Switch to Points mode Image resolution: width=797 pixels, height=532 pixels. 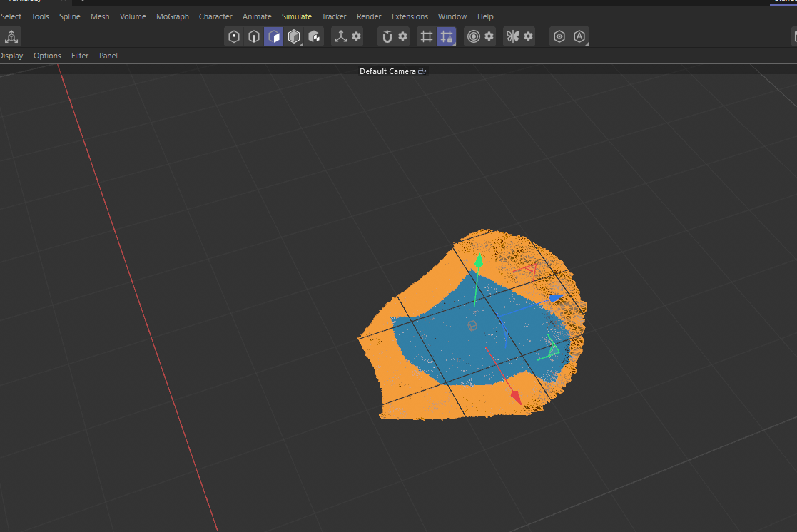[233, 36]
